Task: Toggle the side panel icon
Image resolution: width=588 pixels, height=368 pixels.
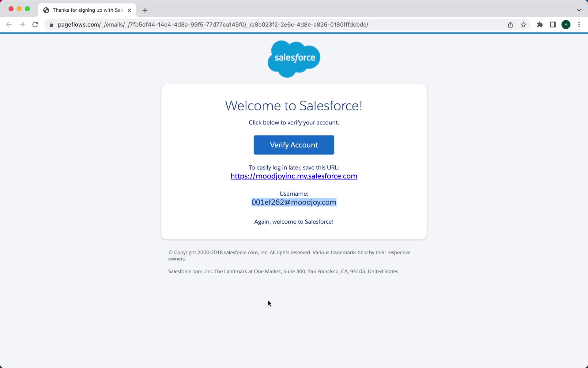Action: click(x=553, y=25)
